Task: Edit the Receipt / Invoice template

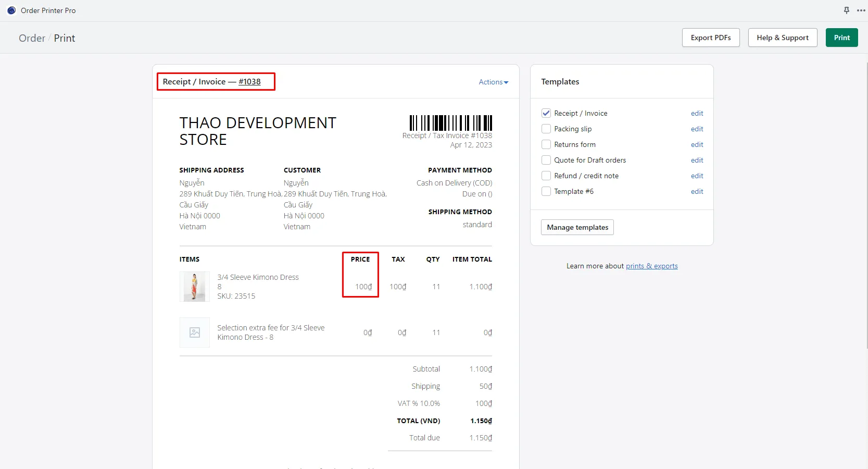Action: pyautogui.click(x=697, y=113)
